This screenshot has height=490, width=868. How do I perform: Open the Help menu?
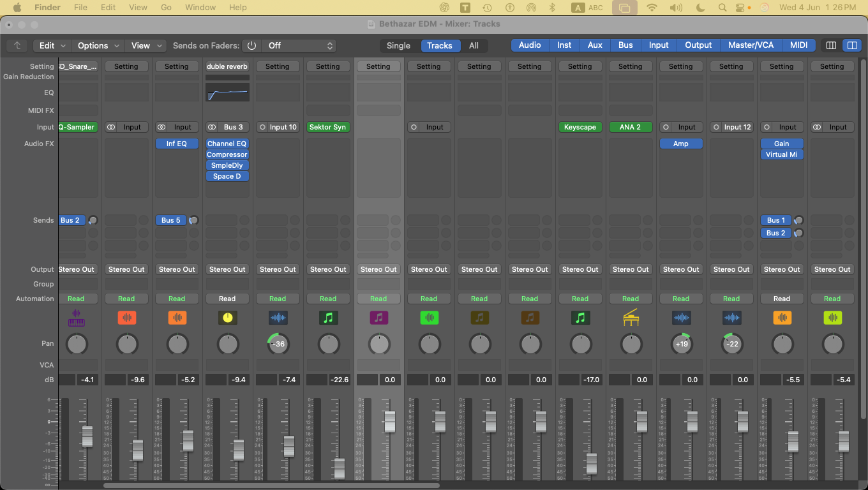click(x=237, y=8)
